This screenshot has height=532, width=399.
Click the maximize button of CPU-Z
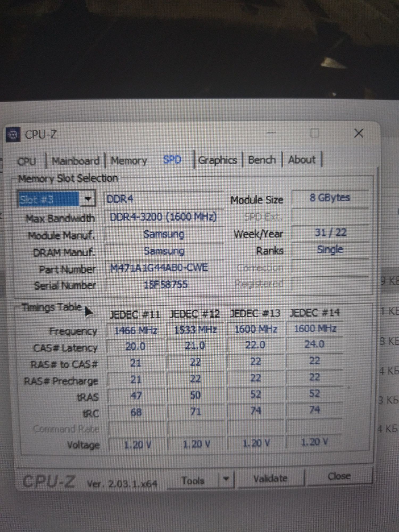point(315,133)
